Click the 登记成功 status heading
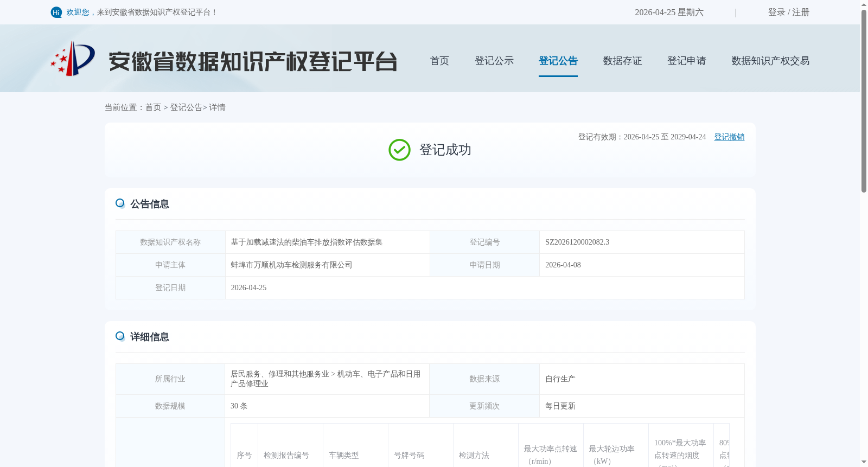Image resolution: width=868 pixels, height=467 pixels. point(445,150)
